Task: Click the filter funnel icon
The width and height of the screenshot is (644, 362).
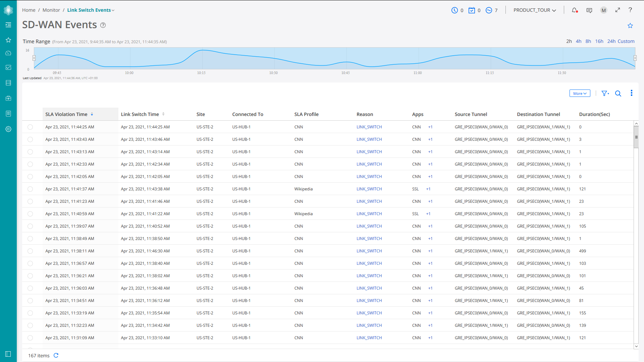Action: pyautogui.click(x=605, y=94)
